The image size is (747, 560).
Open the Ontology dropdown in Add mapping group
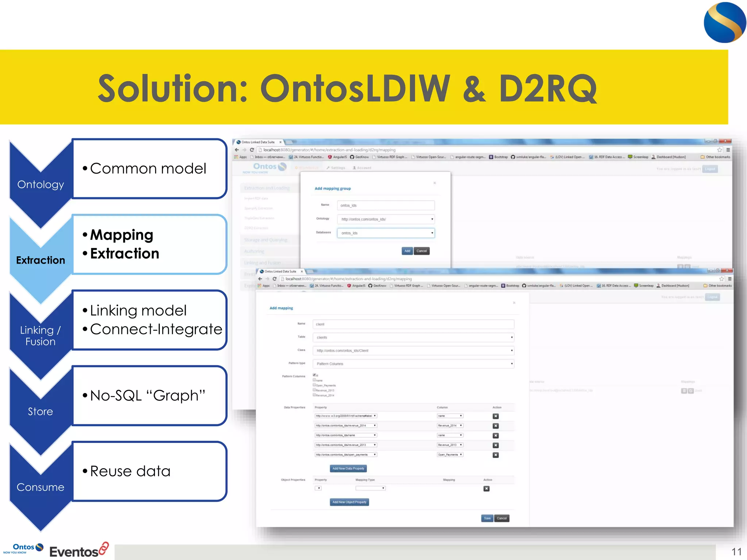tap(386, 219)
